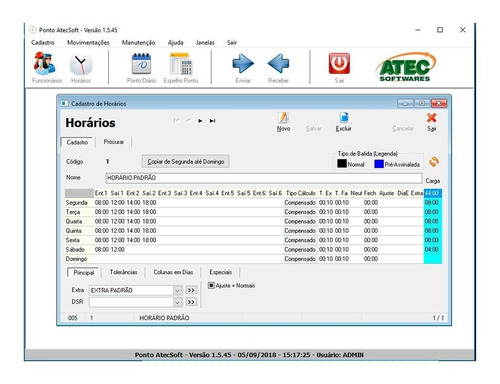Click the Nome input field
The width and height of the screenshot is (500, 384).
click(x=264, y=178)
